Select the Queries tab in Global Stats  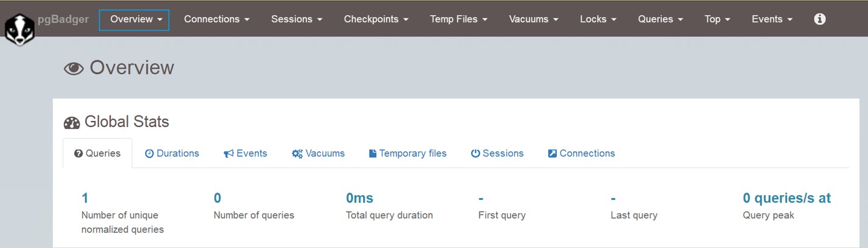click(97, 153)
